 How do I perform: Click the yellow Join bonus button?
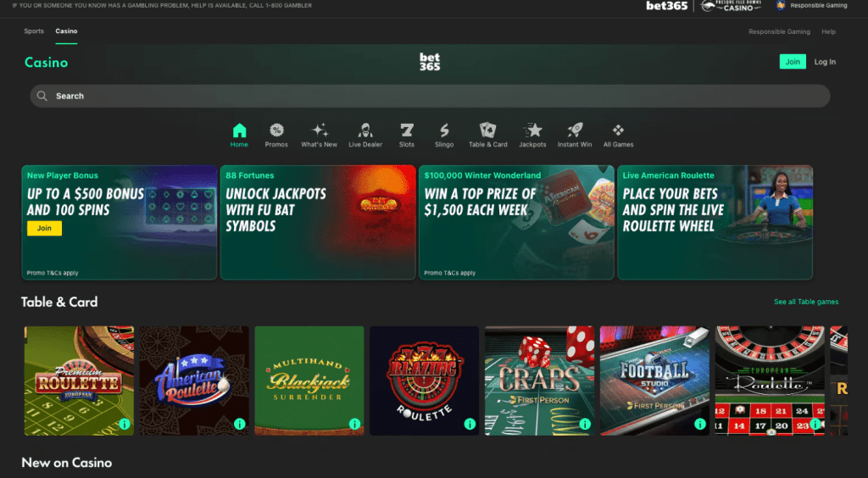pos(44,228)
